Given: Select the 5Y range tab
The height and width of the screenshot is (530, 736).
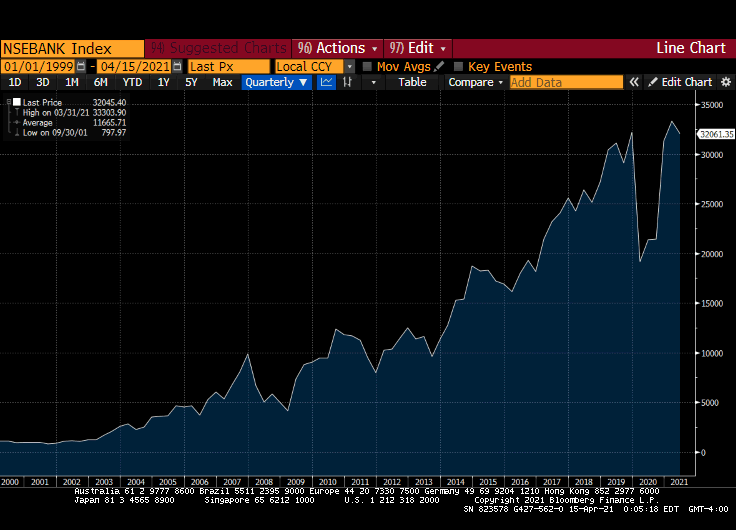Looking at the screenshot, I should tap(191, 82).
